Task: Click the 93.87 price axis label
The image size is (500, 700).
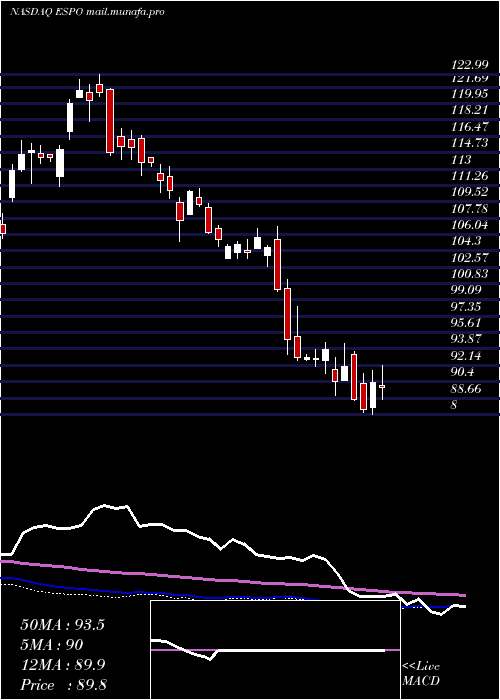Action: (467, 339)
